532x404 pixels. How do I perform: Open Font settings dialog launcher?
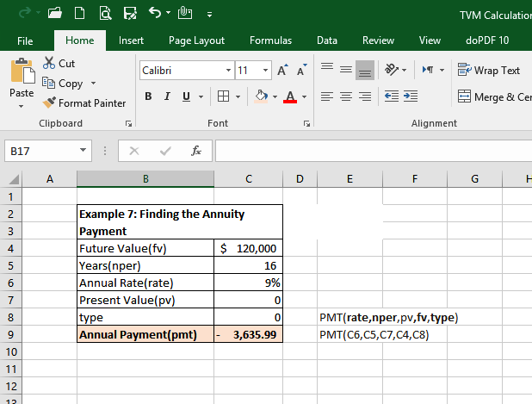tap(306, 123)
